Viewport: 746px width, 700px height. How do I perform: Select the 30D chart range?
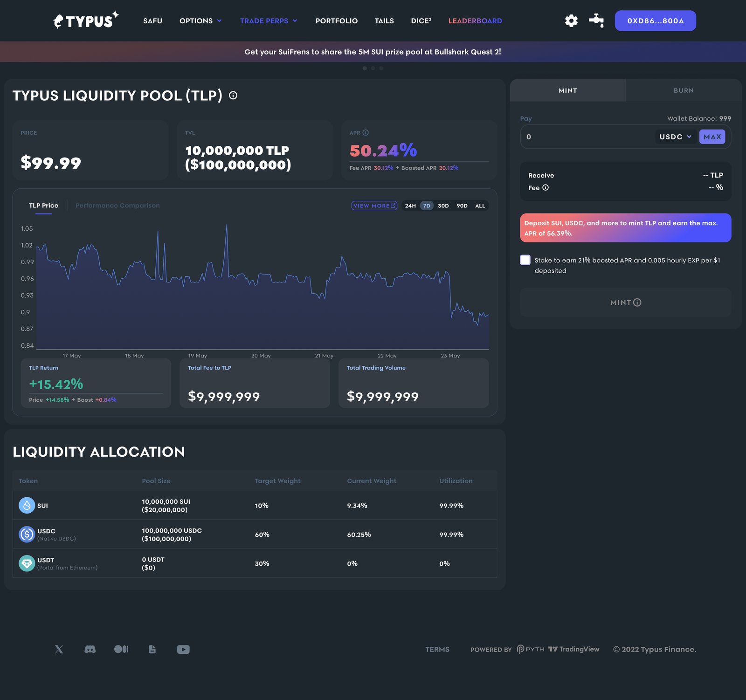[x=443, y=206]
